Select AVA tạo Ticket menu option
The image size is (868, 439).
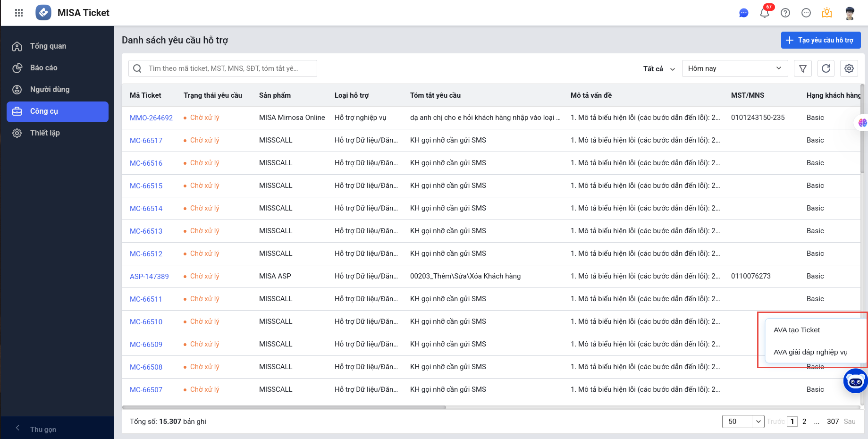[797, 330]
